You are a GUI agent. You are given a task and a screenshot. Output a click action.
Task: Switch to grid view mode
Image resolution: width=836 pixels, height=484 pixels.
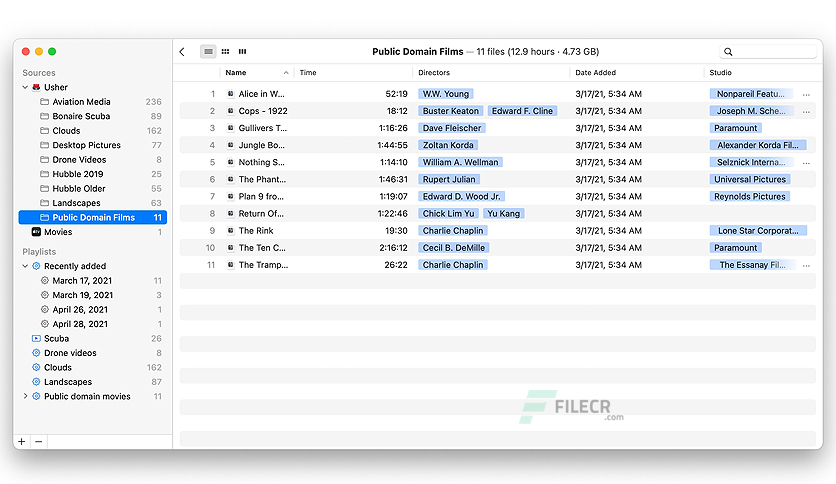(226, 52)
